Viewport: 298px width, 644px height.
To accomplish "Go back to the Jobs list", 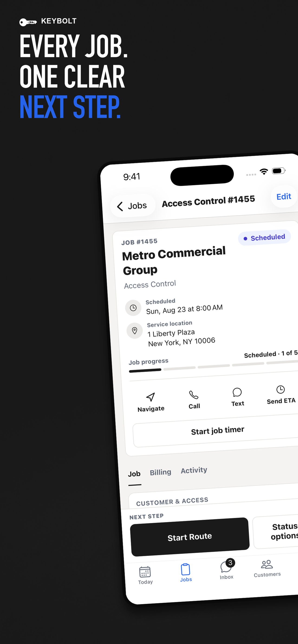I will click(x=133, y=206).
